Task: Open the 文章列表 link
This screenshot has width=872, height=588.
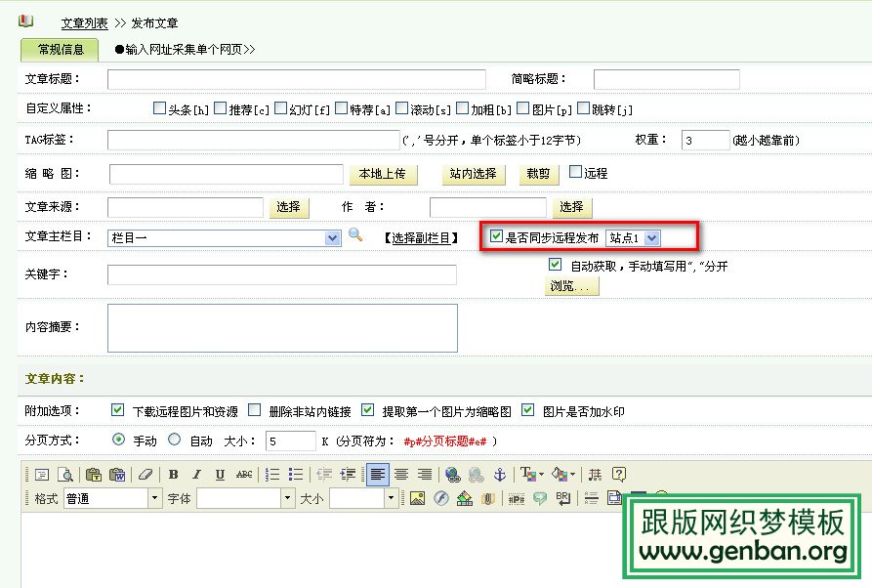Action: click(84, 22)
